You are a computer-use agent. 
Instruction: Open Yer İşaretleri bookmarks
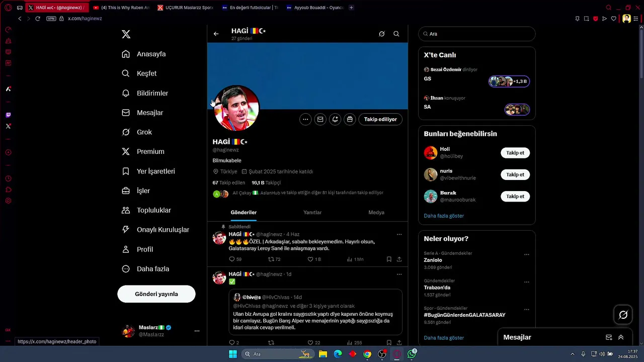click(x=148, y=171)
